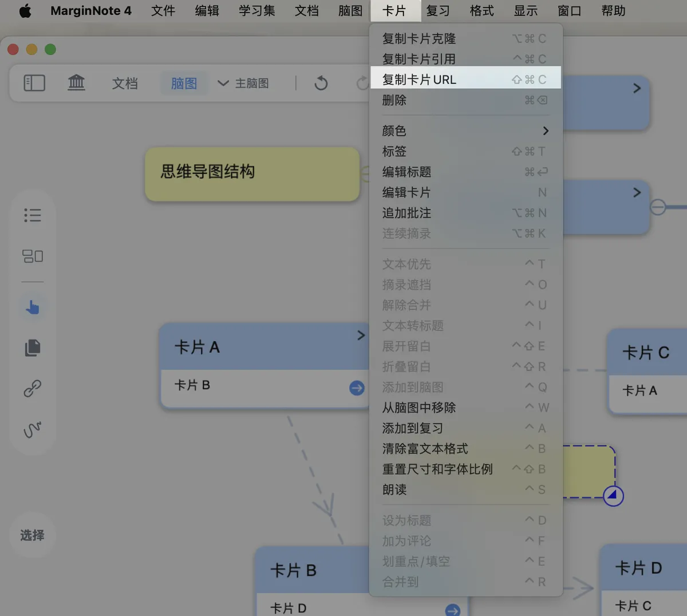The height and width of the screenshot is (616, 687).
Task: Choose 从脑图中移除
Action: tap(465, 408)
